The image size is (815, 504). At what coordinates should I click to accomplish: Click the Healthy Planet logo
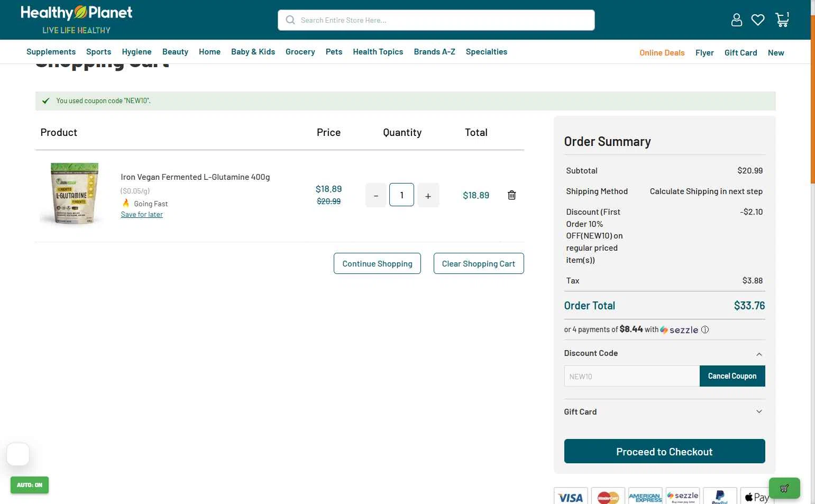[x=77, y=20]
